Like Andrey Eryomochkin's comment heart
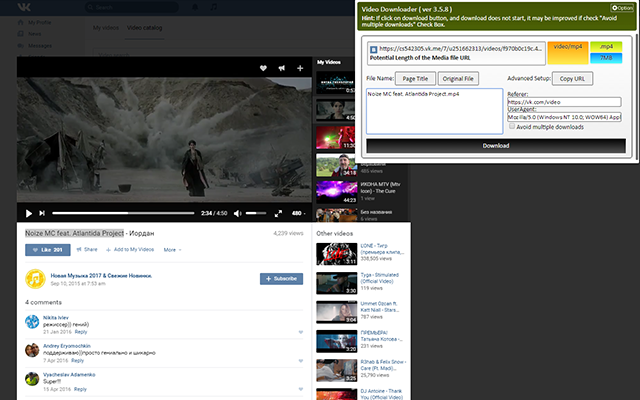 (x=301, y=361)
